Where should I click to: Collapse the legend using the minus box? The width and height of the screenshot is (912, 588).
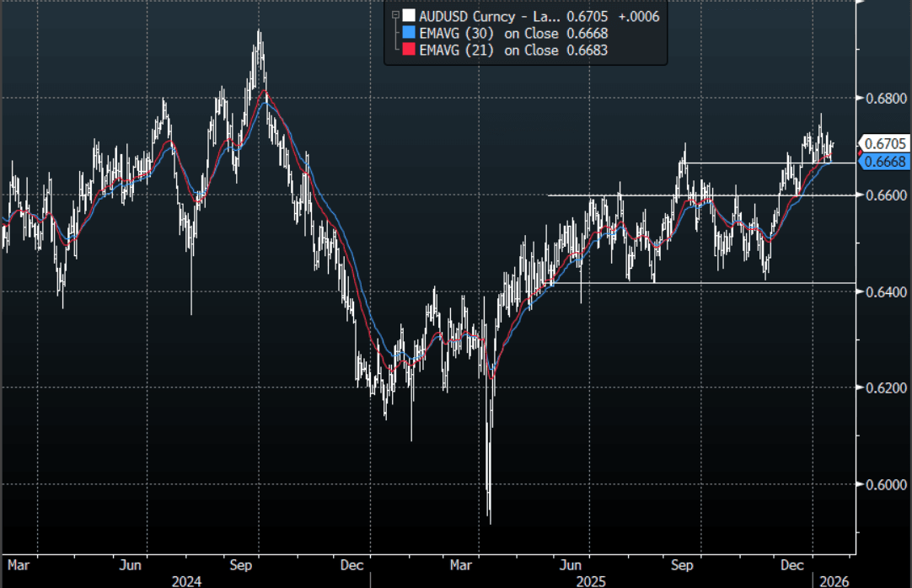[x=395, y=16]
